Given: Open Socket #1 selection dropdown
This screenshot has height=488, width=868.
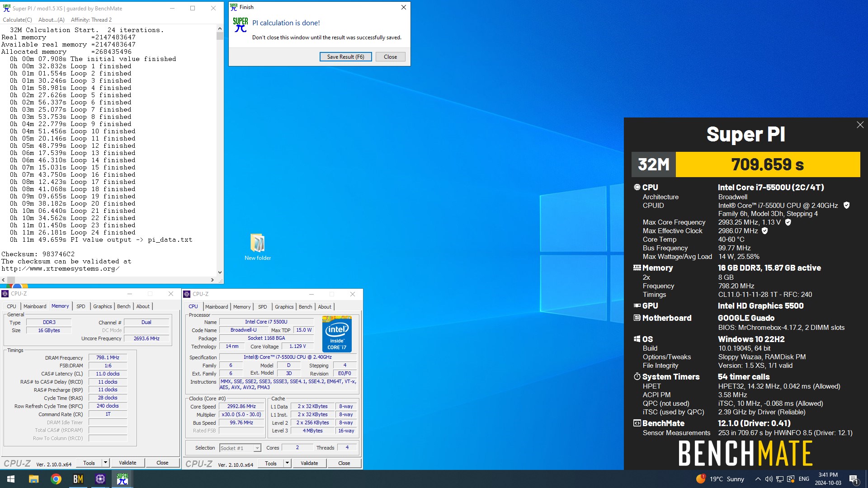Looking at the screenshot, I should pos(240,448).
